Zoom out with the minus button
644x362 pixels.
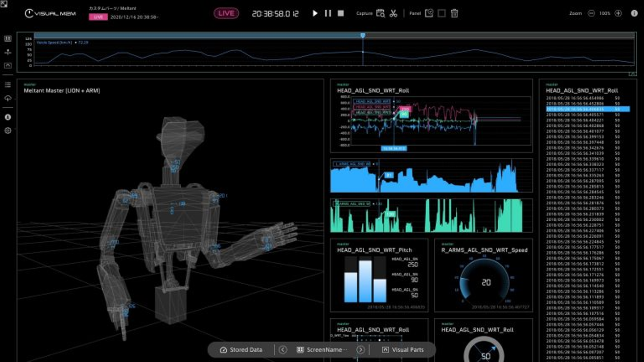591,13
